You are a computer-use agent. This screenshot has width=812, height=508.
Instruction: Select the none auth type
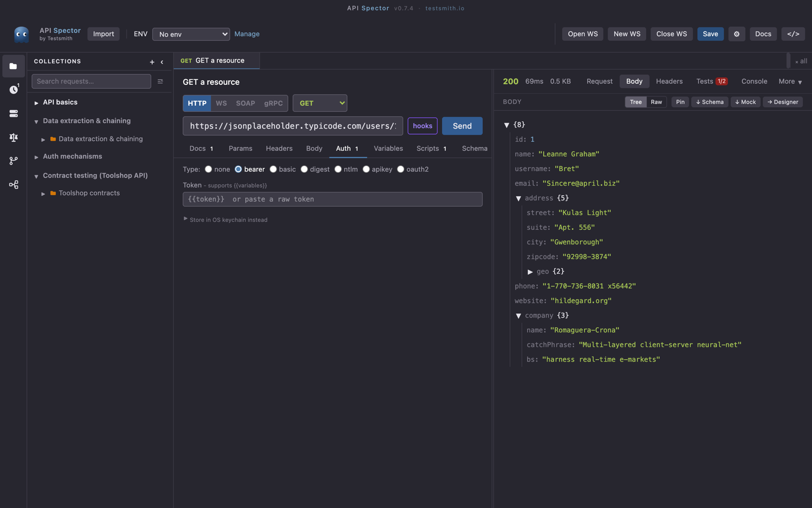208,169
